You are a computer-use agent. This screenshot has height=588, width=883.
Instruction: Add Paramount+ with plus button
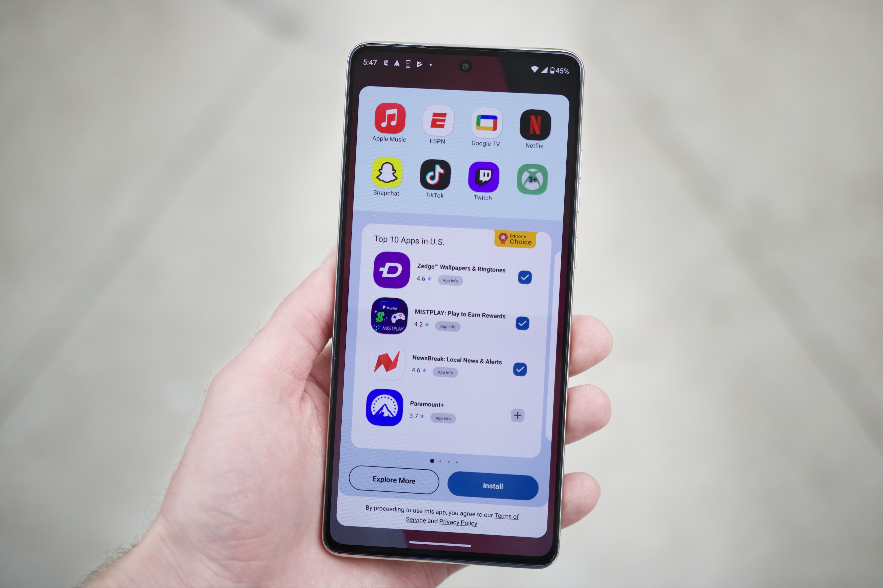tap(518, 415)
